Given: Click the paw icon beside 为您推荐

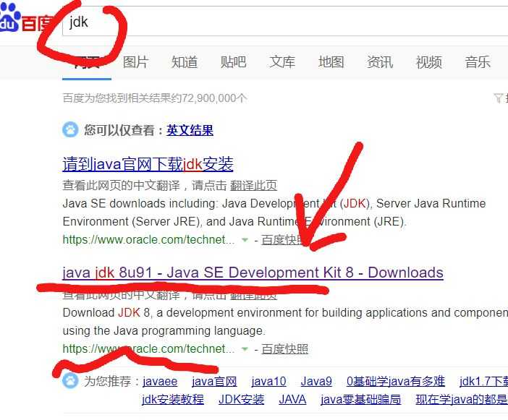Looking at the screenshot, I should pos(70,380).
